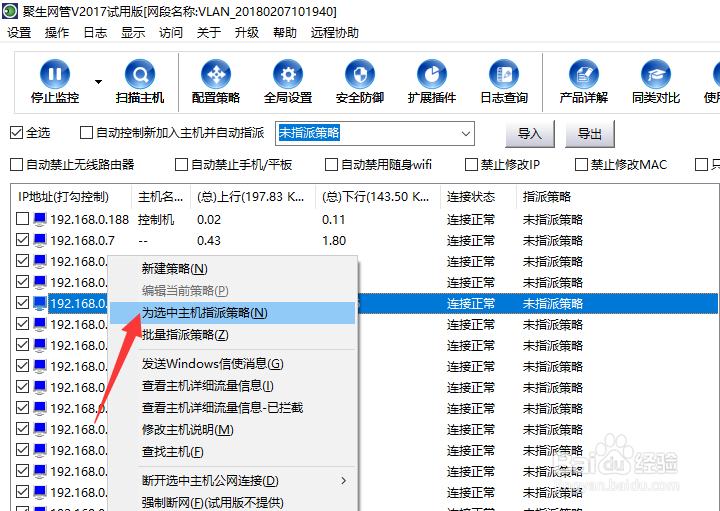Click computer icon of 192.168.0.188
Viewport: 720px width, 511px height.
[x=40, y=219]
